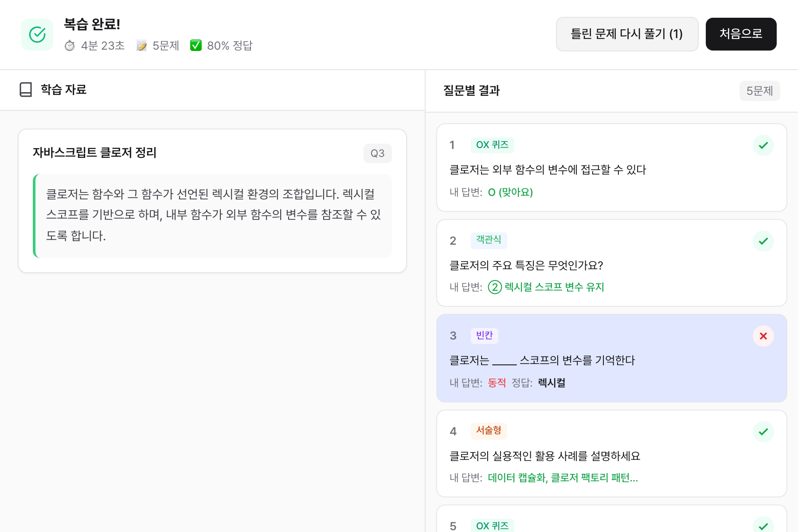This screenshot has height=532, width=798.
Task: Click the green checkbox emoji beside 80% 정답
Action: point(196,46)
